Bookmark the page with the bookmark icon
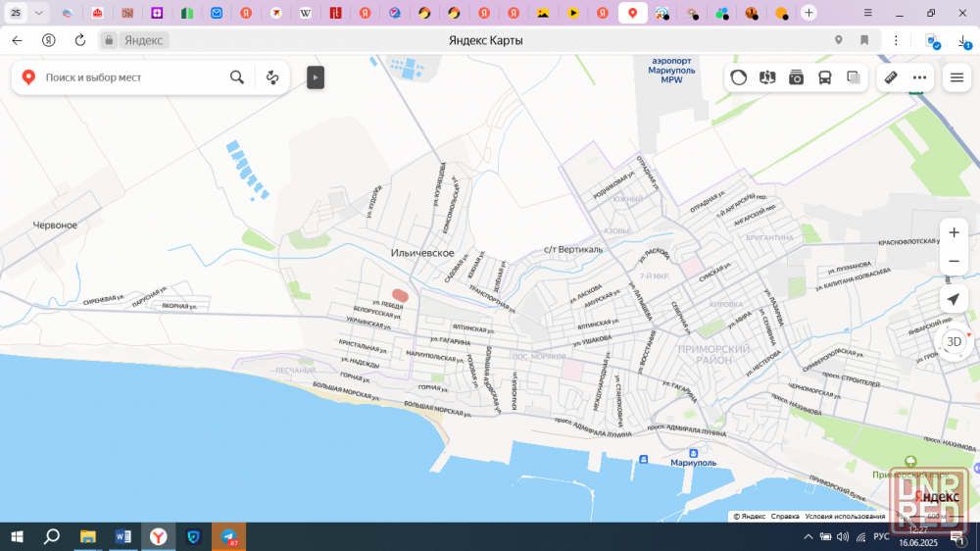The image size is (980, 551). pos(865,40)
